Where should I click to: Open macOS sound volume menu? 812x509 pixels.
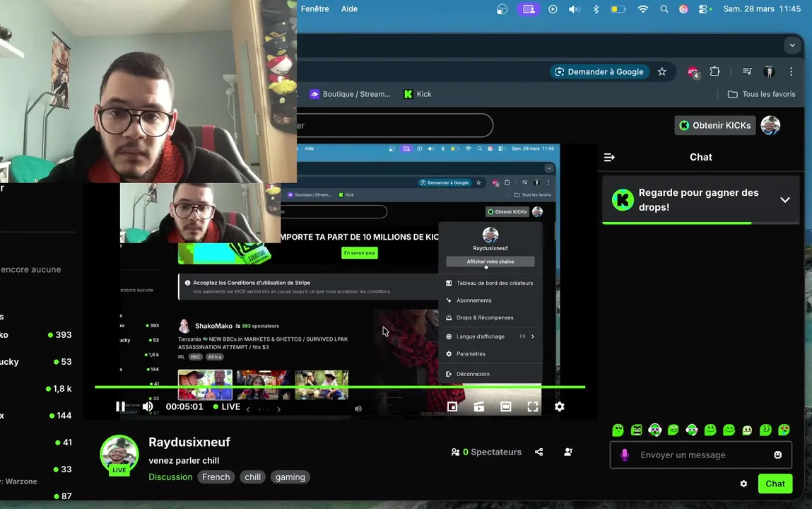575,8
